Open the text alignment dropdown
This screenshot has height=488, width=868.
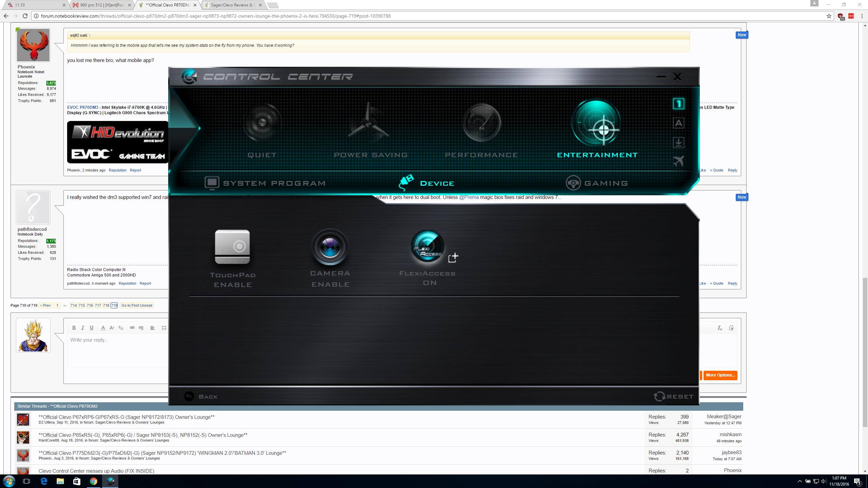click(x=153, y=328)
